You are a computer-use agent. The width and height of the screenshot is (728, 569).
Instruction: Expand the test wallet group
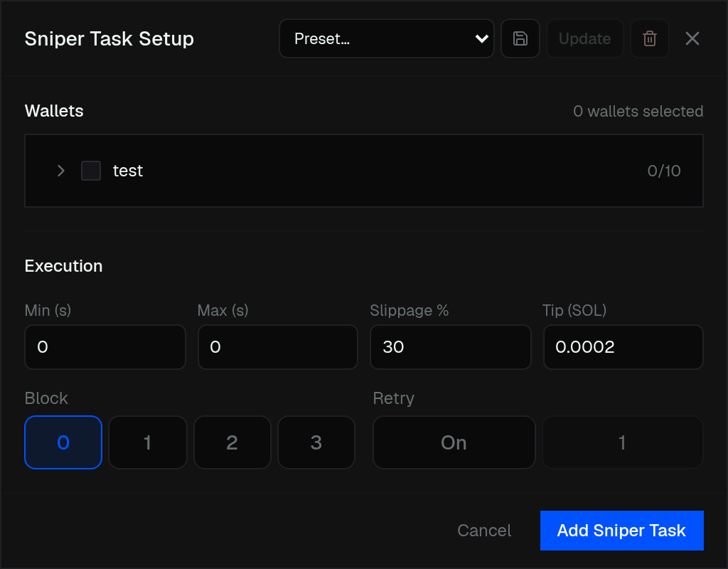tap(61, 171)
